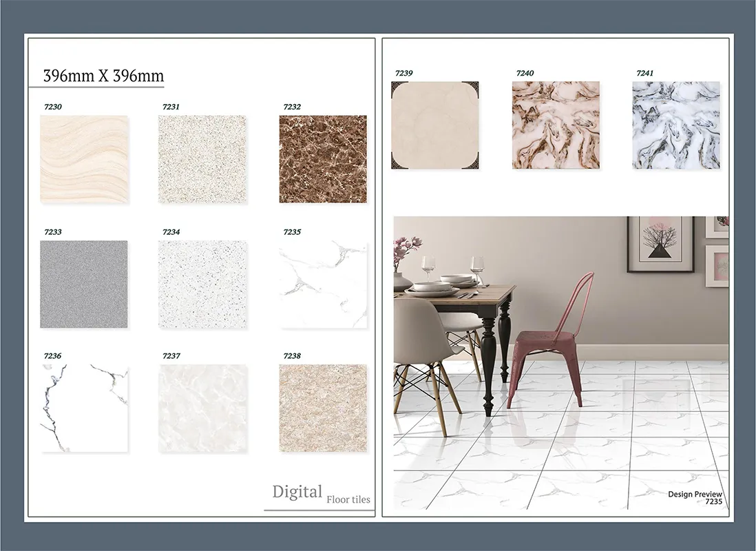Choose the 7232 brown marble tile

pos(323,159)
